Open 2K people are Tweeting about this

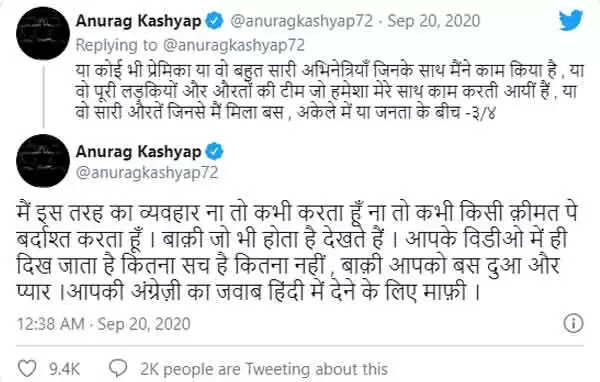(264, 369)
